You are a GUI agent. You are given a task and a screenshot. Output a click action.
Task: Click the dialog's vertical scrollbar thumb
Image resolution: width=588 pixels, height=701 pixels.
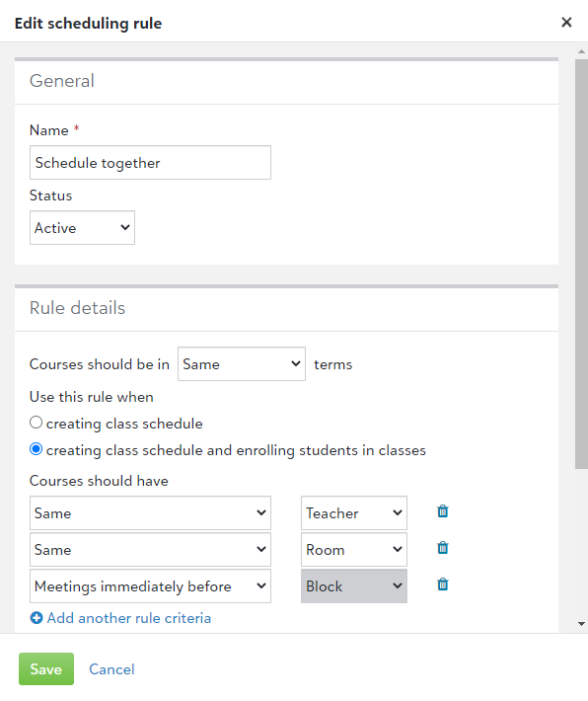[581, 264]
